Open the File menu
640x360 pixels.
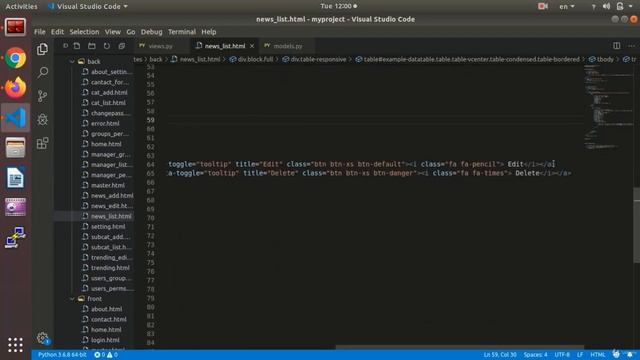(x=40, y=32)
